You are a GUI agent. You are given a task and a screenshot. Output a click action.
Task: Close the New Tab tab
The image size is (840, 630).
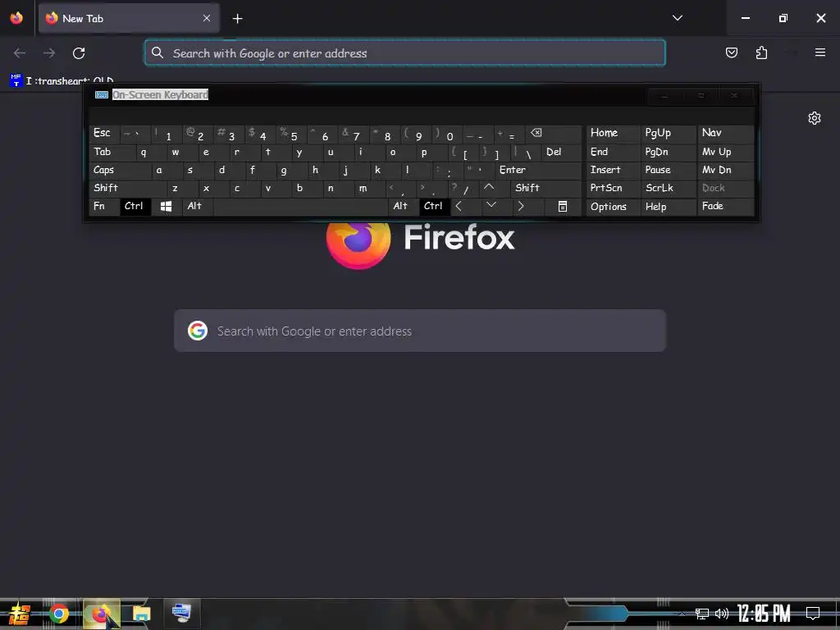(x=207, y=18)
